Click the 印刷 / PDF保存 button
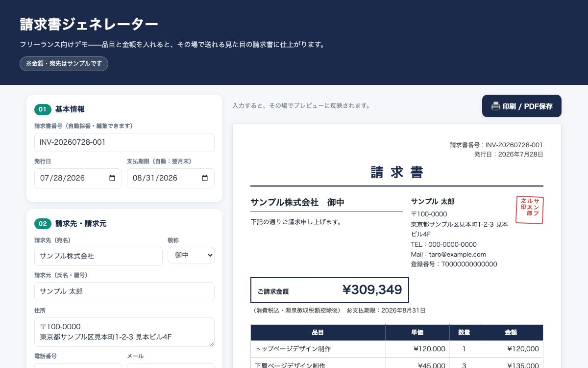The width and height of the screenshot is (588, 368). (x=521, y=106)
